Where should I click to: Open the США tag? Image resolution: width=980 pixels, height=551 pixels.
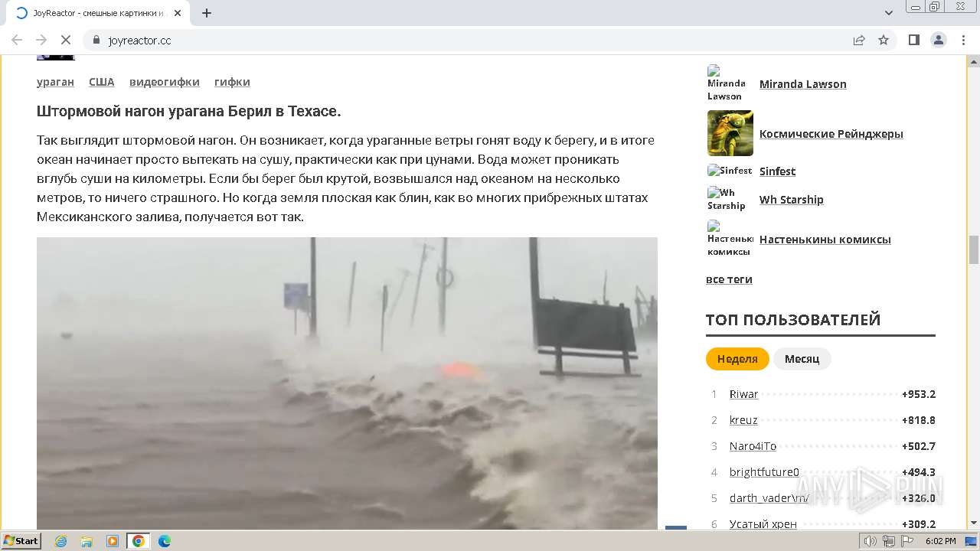click(101, 82)
